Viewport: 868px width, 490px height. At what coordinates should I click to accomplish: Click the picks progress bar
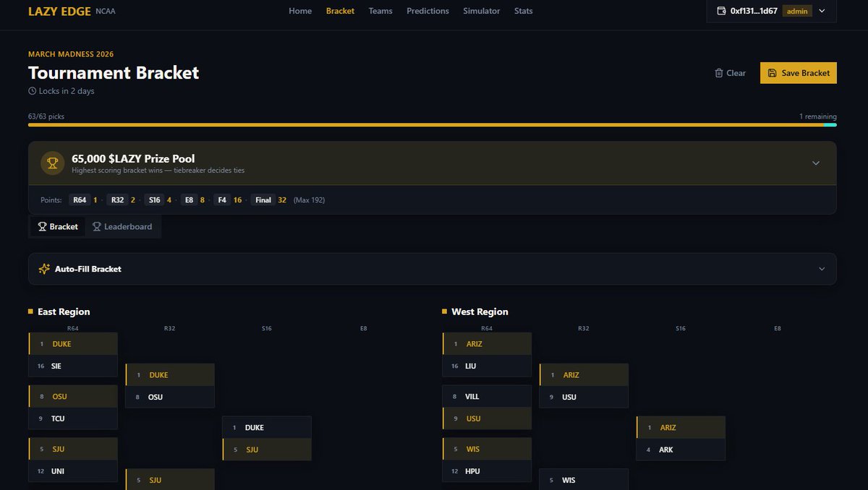pyautogui.click(x=433, y=125)
